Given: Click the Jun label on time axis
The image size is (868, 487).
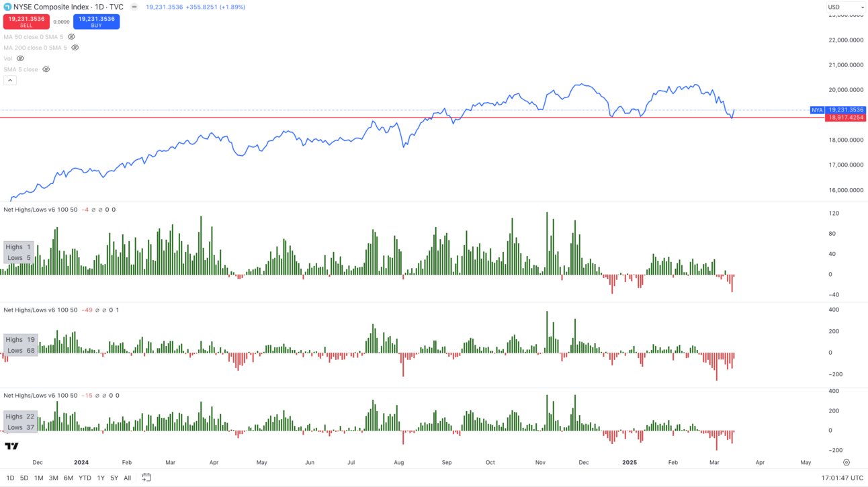Looking at the screenshot, I should 310,463.
